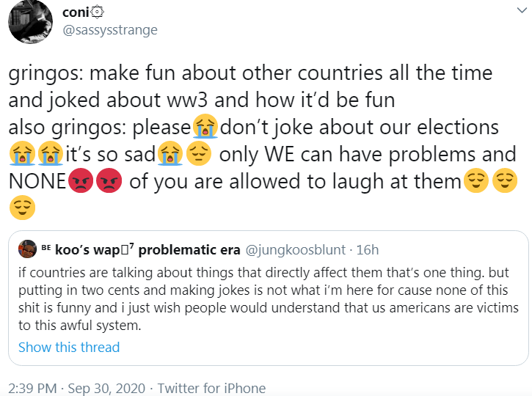
Task: Click the first angry red face emoji
Action: (x=80, y=181)
